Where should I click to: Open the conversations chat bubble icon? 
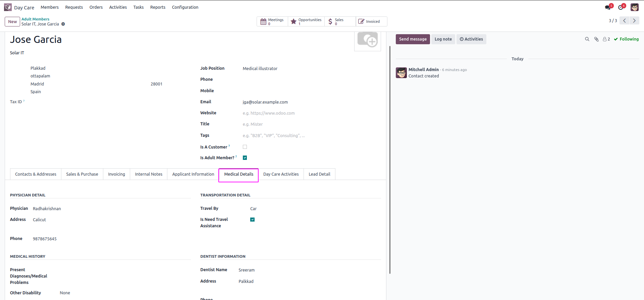(608, 7)
